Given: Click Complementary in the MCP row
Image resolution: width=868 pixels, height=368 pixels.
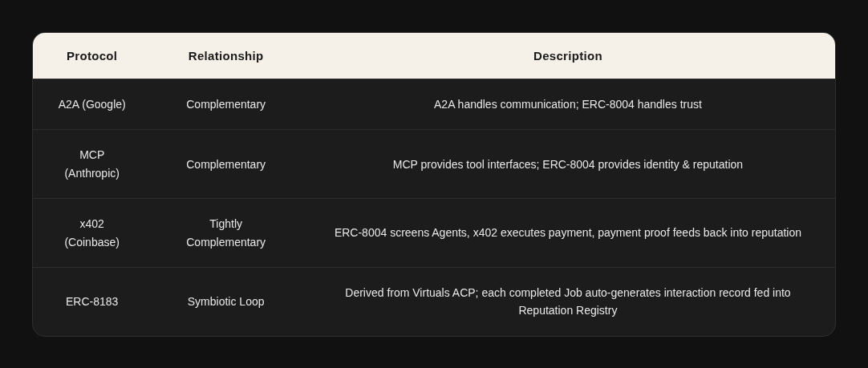Looking at the screenshot, I should point(225,164).
